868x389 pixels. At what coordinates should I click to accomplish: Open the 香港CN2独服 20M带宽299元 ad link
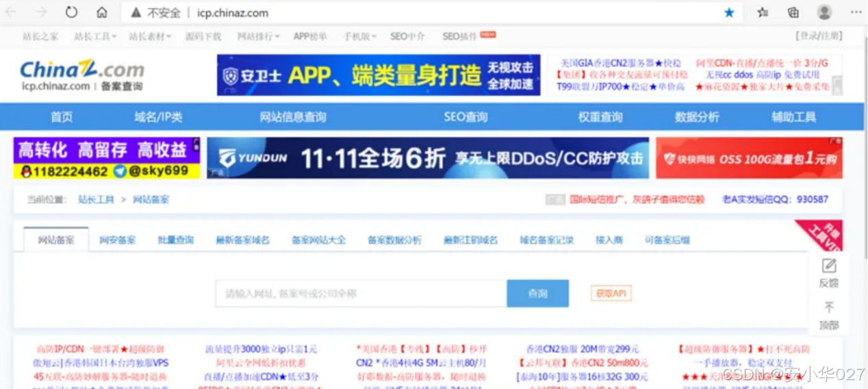point(583,349)
